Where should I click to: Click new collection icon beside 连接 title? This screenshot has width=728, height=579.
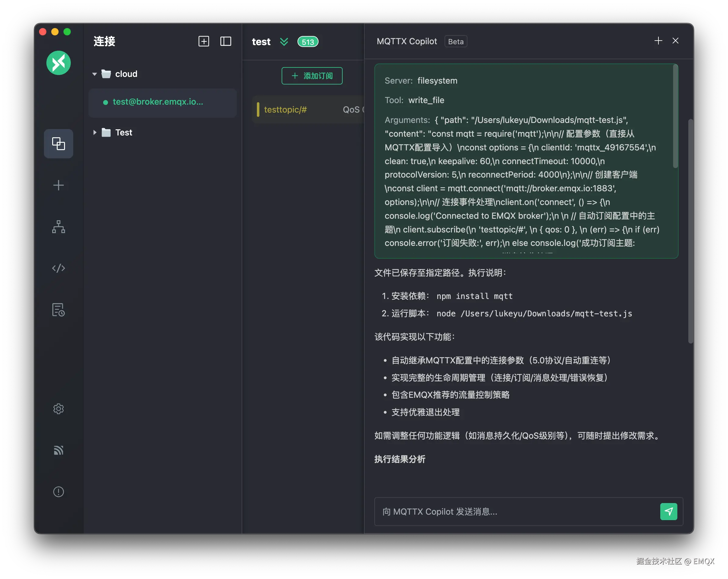tap(204, 41)
